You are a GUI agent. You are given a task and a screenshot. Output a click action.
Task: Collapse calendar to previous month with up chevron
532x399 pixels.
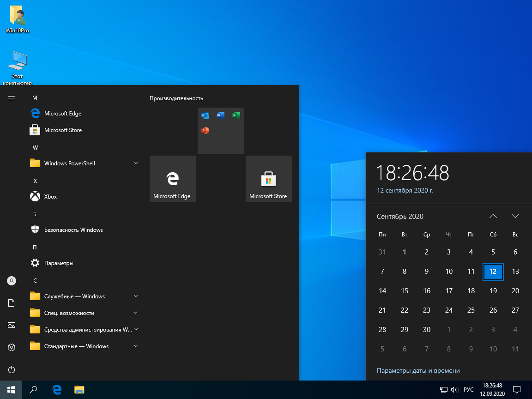click(x=493, y=216)
